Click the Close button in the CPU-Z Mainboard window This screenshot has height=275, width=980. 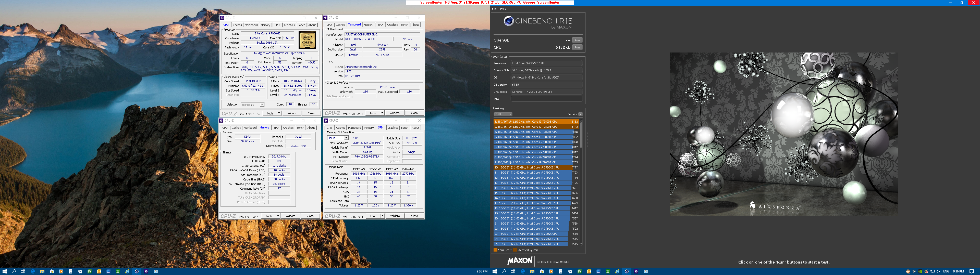pos(414,113)
